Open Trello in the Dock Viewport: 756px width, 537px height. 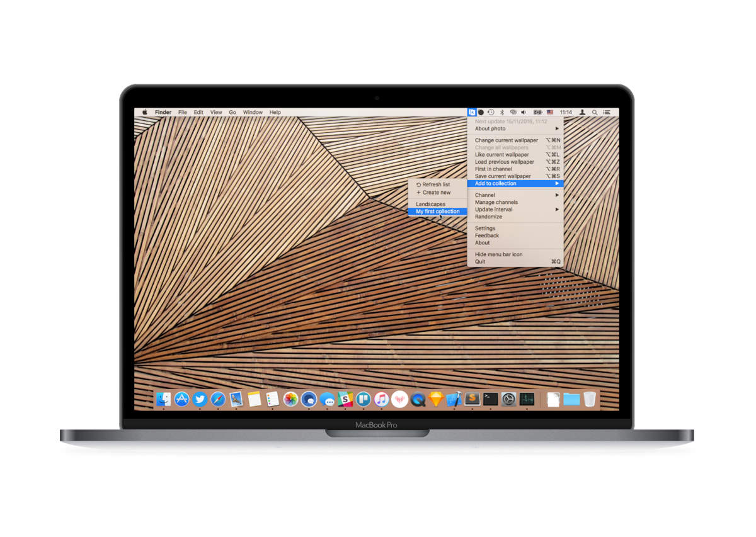click(363, 399)
